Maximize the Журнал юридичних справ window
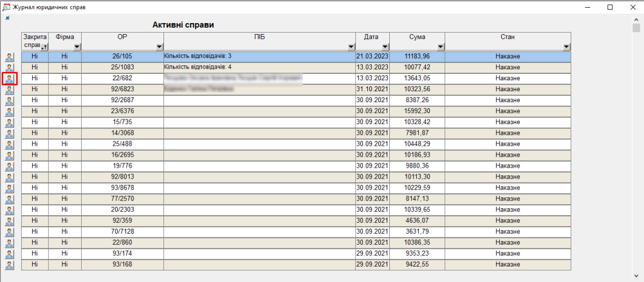 [x=609, y=7]
